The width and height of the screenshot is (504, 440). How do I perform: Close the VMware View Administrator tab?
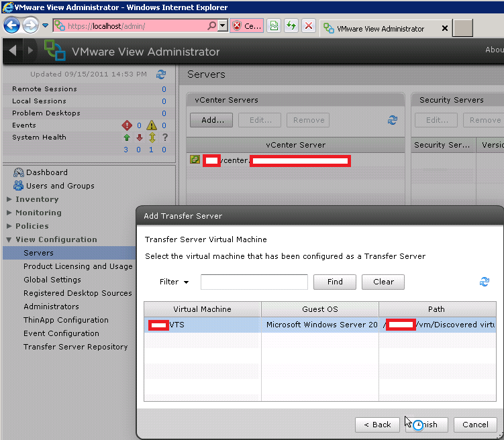445,29
